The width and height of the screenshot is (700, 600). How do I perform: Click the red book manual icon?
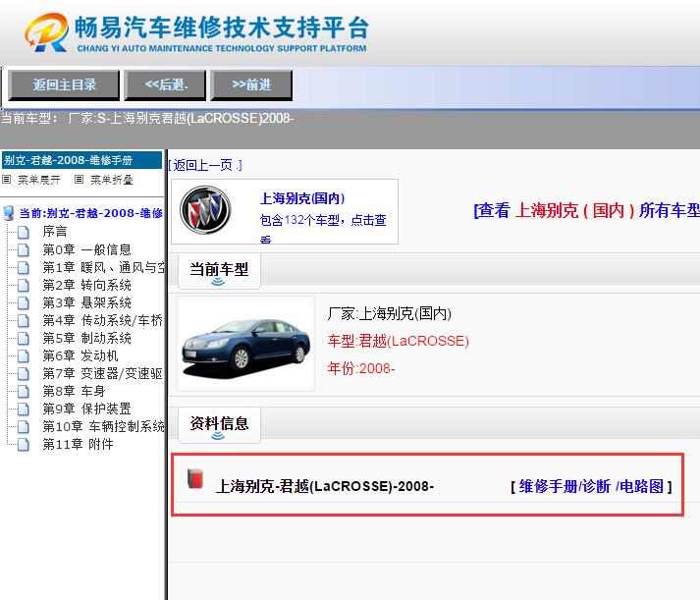pyautogui.click(x=195, y=478)
